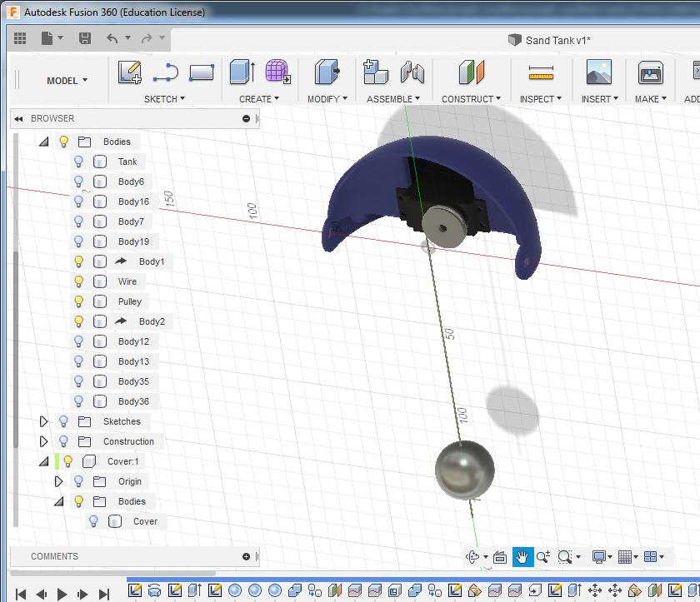Click the Measure ruler icon
Image resolution: width=700 pixels, height=602 pixels.
point(541,72)
